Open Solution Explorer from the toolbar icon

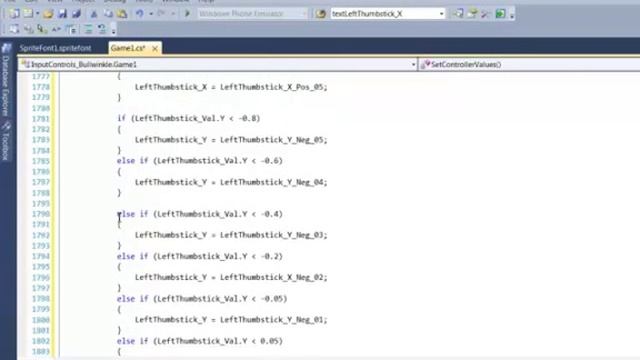tap(458, 14)
